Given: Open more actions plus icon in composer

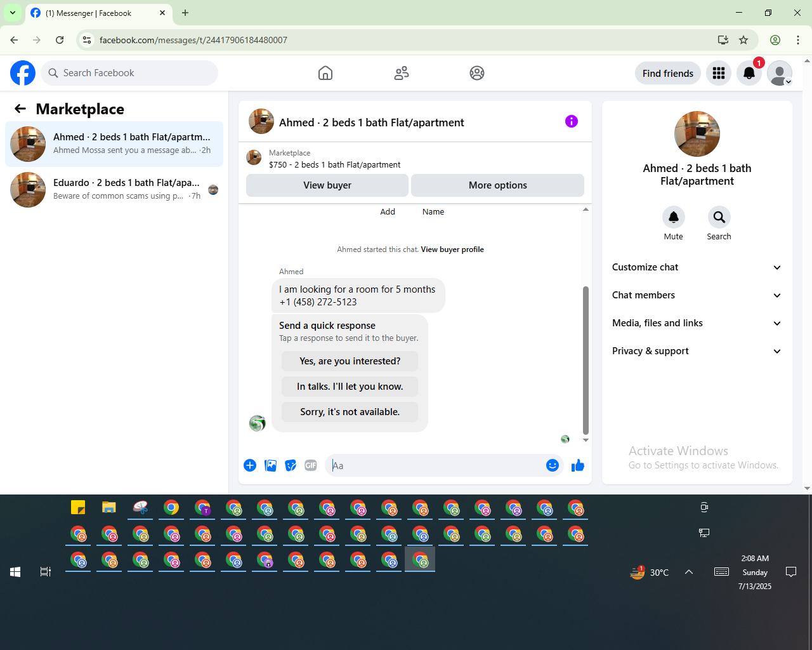Looking at the screenshot, I should pyautogui.click(x=250, y=465).
